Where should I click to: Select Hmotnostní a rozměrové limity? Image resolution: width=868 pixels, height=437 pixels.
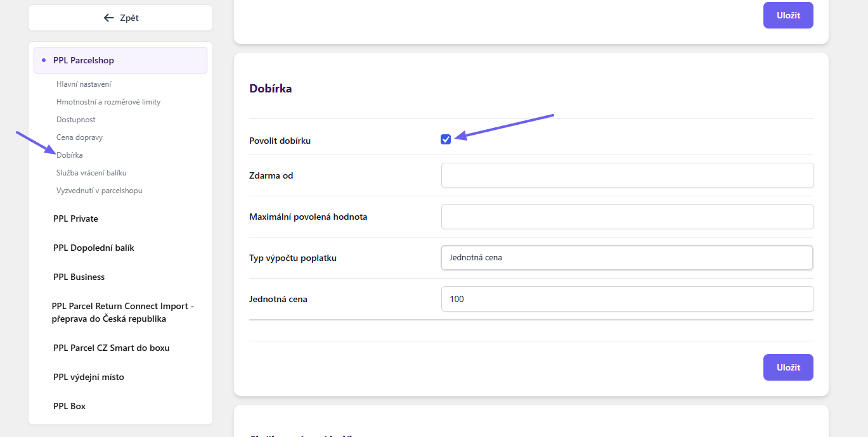click(x=108, y=102)
